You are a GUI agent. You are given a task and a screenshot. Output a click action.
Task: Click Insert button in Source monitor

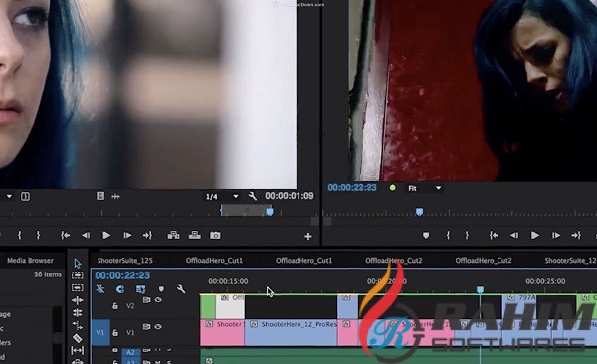click(x=173, y=236)
